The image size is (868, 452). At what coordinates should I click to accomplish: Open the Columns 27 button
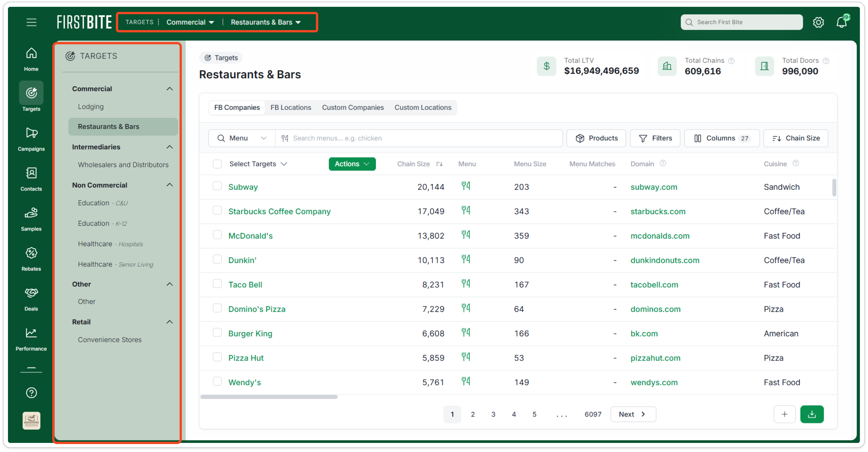[722, 139]
